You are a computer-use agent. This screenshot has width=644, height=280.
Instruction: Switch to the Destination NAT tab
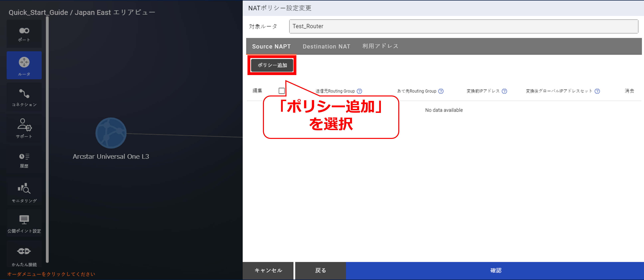[x=326, y=46]
